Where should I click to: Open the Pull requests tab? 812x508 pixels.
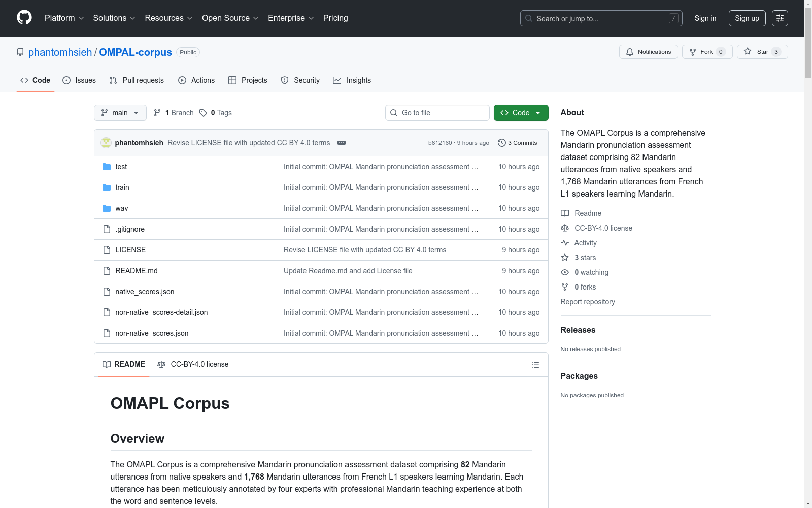pyautogui.click(x=137, y=80)
